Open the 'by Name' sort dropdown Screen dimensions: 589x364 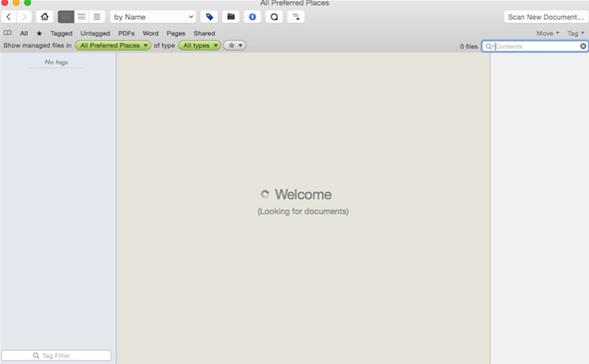(153, 17)
